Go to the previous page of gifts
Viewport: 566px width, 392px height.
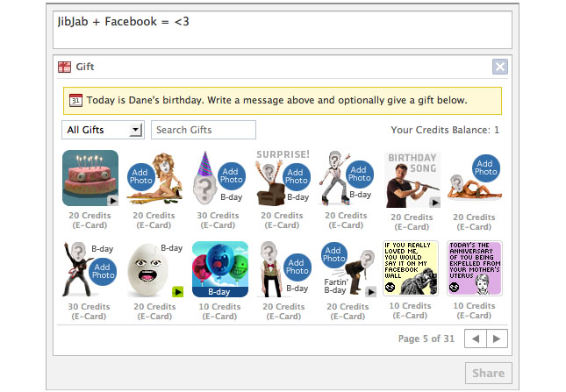[476, 339]
